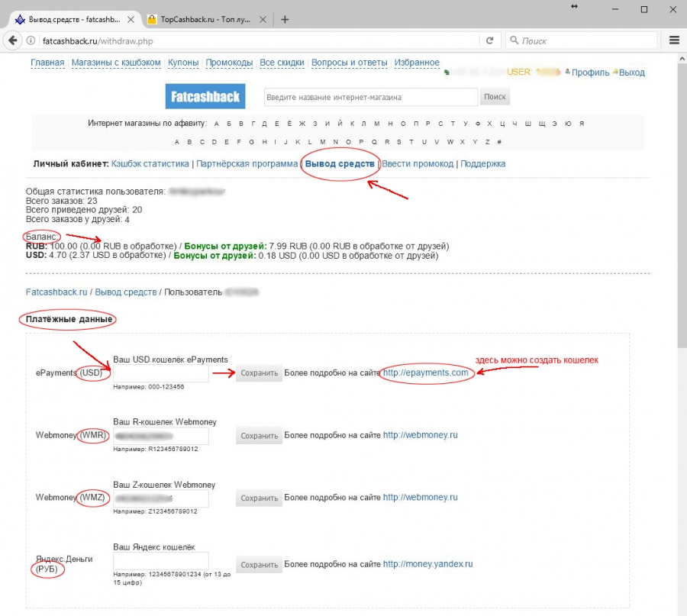Open webmoney.ru link in WMZ row
The height and width of the screenshot is (616, 687).
pos(420,497)
